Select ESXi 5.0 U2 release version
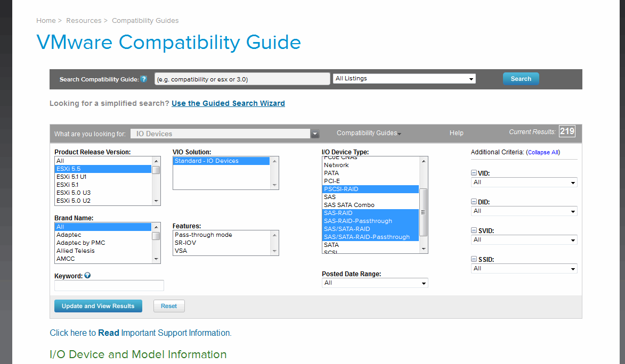Viewport: 625px width, 364px height. [x=103, y=201]
